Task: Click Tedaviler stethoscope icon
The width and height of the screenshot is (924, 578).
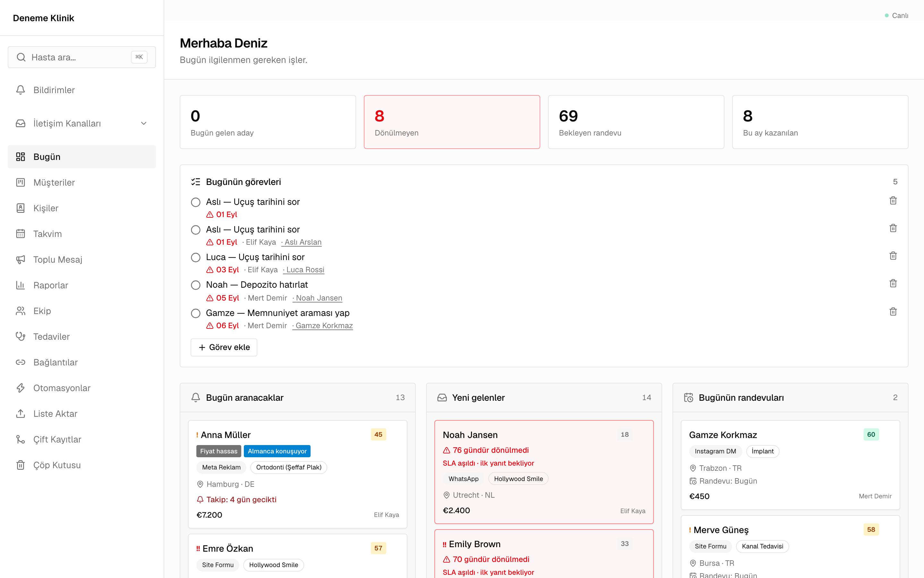Action: point(21,337)
